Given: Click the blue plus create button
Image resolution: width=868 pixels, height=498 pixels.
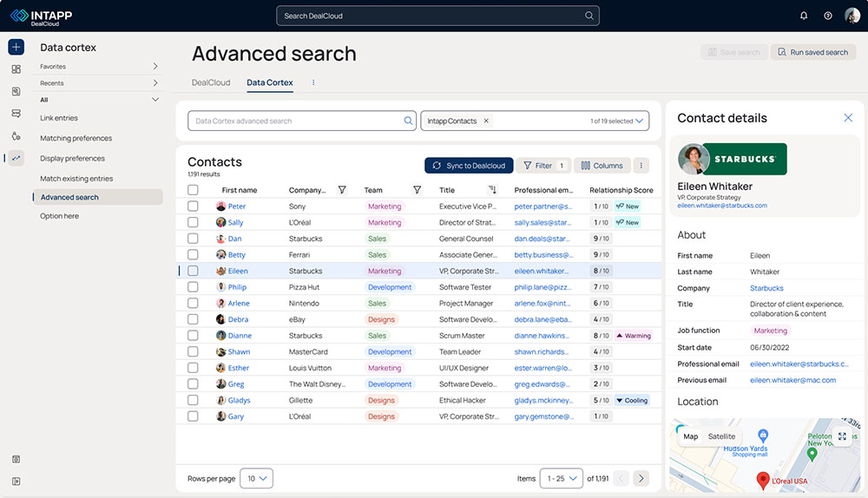Looking at the screenshot, I should point(16,47).
